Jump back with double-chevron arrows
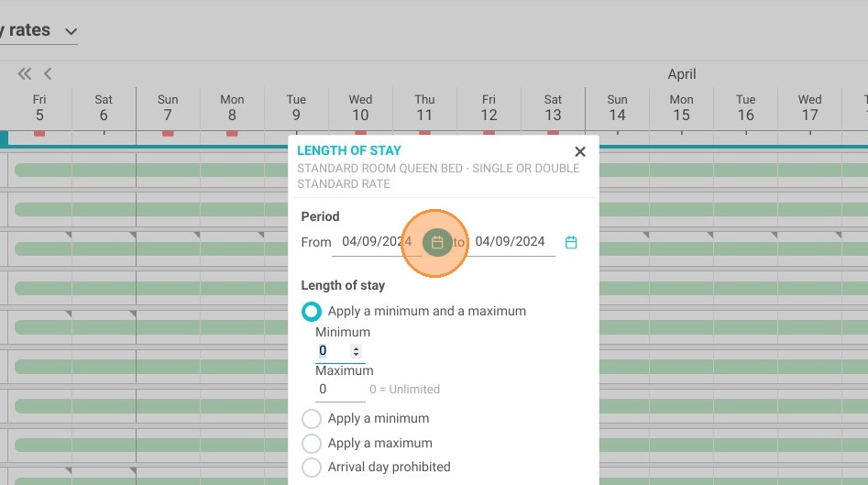 click(x=25, y=73)
